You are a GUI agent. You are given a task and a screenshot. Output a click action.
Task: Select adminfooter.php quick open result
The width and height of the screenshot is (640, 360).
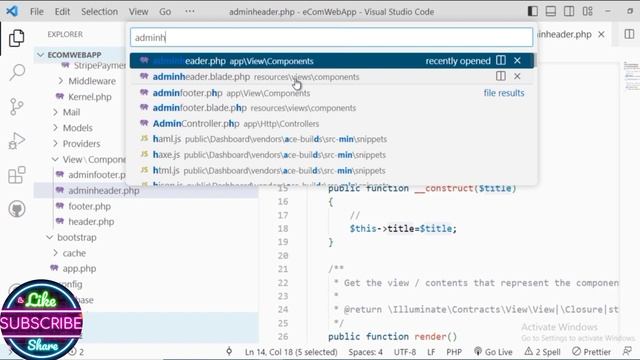pyautogui.click(x=331, y=93)
